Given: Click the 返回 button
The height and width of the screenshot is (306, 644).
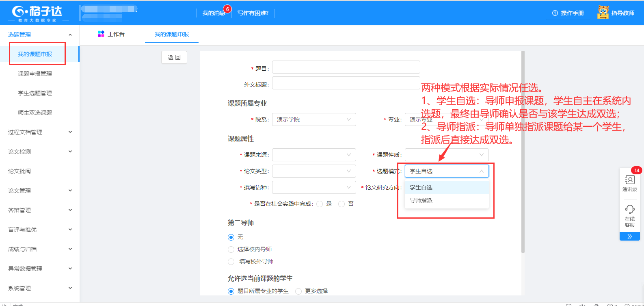Looking at the screenshot, I should [x=174, y=57].
